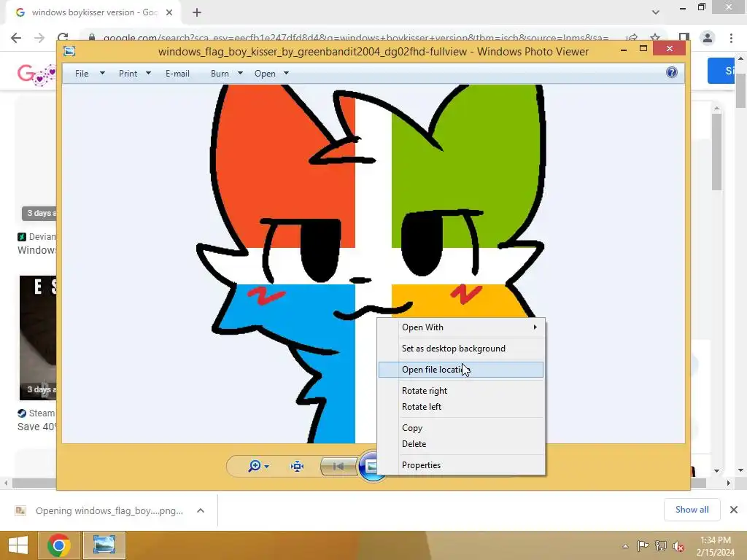This screenshot has height=560, width=747.
Task: Click Chrome icon in taskbar
Action: (x=59, y=545)
